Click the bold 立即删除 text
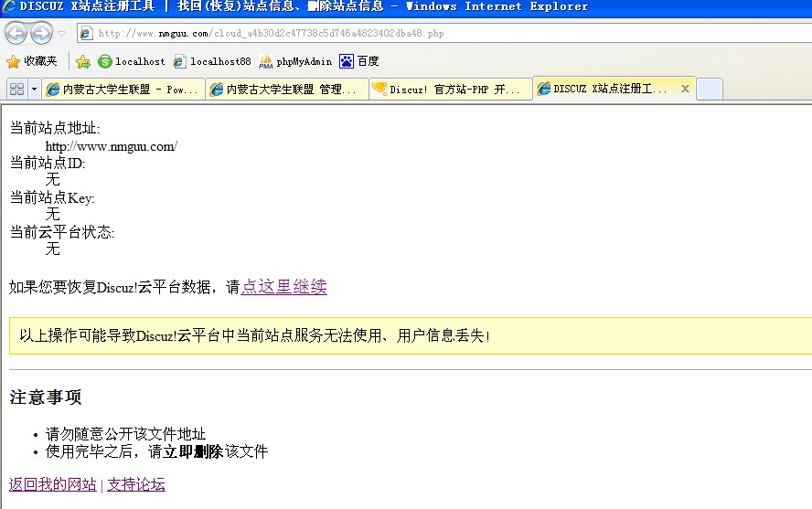812x509 pixels. pyautogui.click(x=193, y=451)
